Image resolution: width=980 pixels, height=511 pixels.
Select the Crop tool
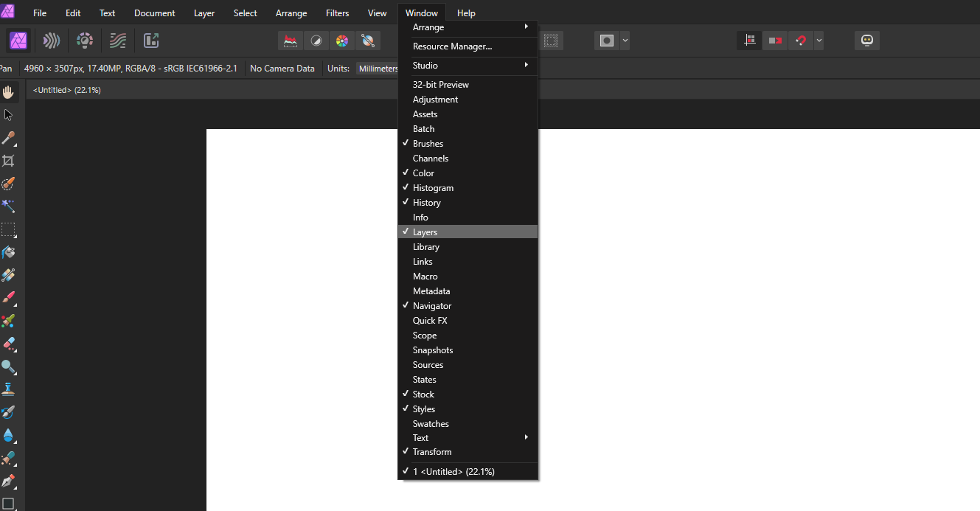click(x=9, y=160)
